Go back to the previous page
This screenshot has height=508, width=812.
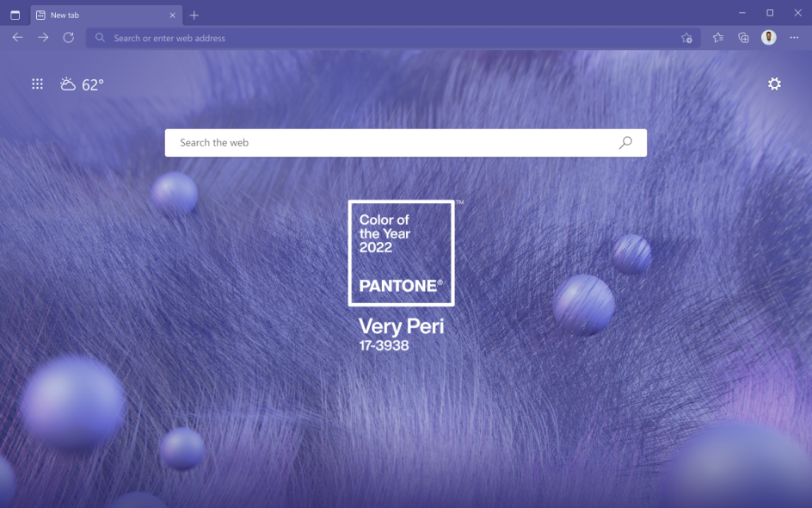[x=17, y=38]
